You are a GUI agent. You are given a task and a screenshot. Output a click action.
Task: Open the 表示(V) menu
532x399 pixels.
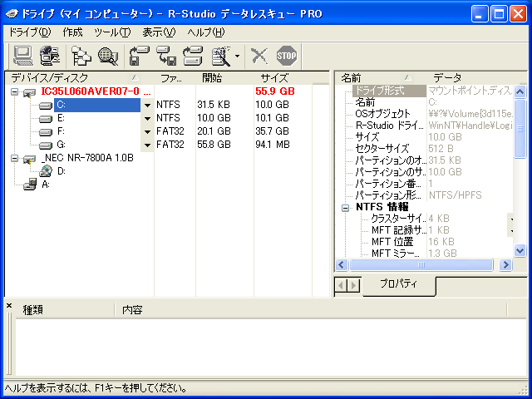pyautogui.click(x=159, y=32)
